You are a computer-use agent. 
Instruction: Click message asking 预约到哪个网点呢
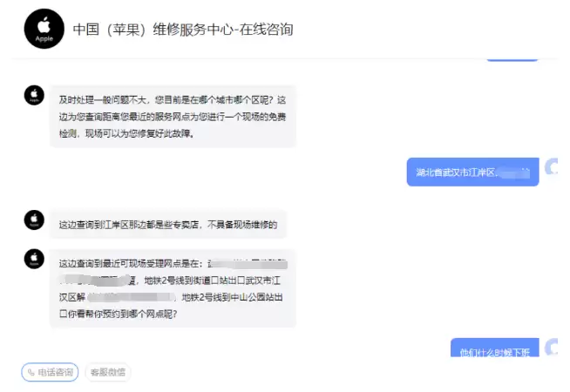click(x=173, y=288)
